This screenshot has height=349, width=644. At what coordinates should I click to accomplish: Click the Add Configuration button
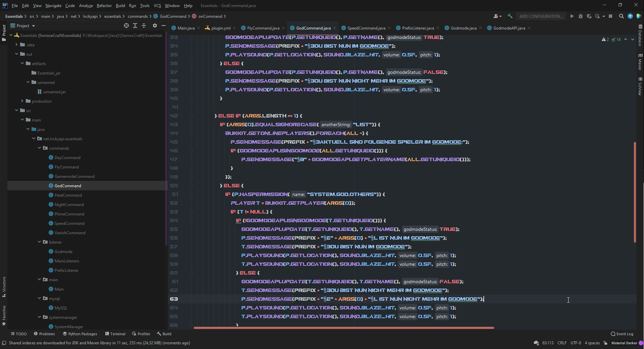point(541,16)
